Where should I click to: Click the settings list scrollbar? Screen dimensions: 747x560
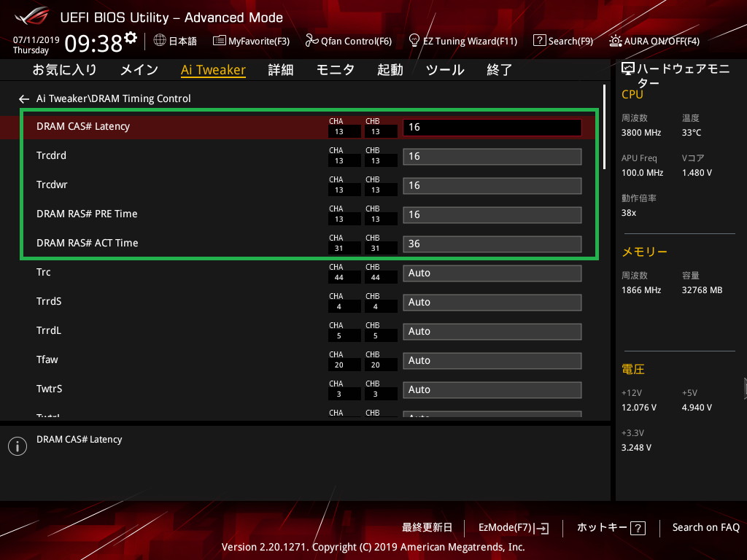(604, 127)
